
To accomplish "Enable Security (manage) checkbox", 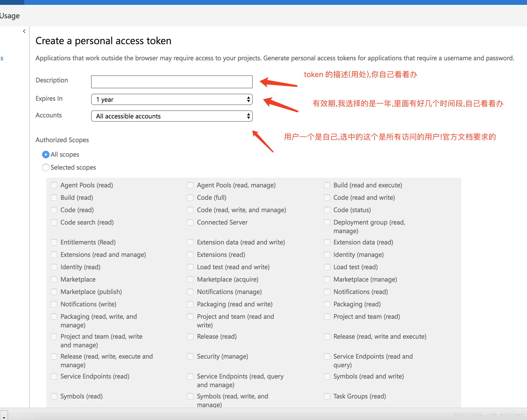I will pos(190,356).
